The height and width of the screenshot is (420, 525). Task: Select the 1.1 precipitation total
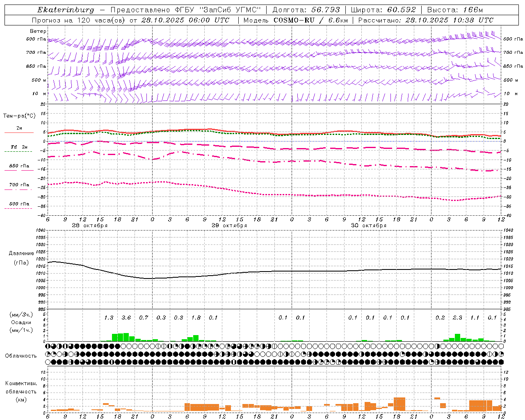(x=475, y=318)
